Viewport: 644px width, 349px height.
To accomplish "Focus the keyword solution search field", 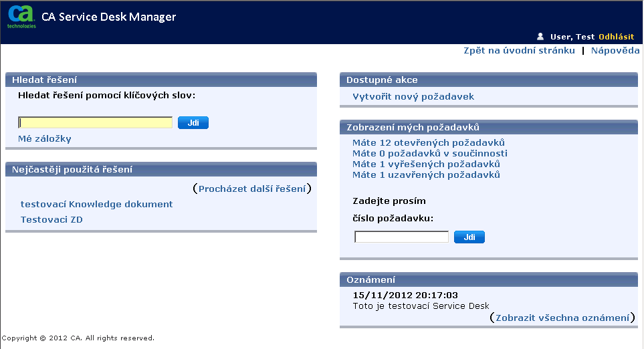I will tap(95, 122).
